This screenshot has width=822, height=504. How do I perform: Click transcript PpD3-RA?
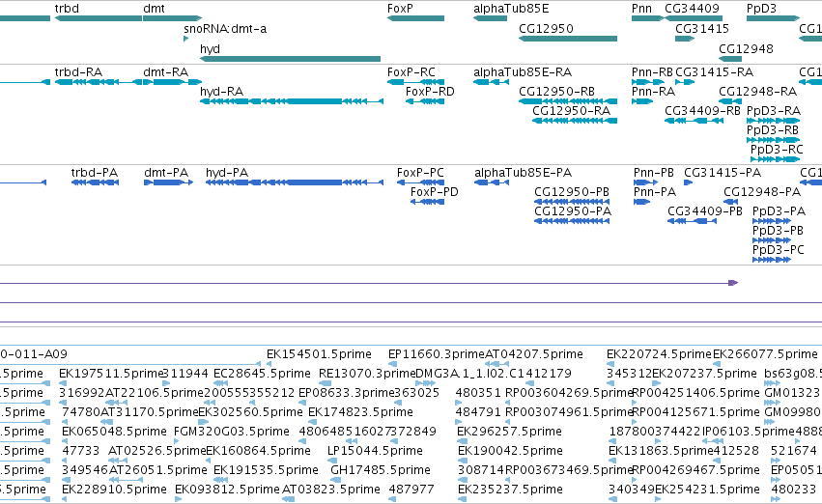point(774,121)
